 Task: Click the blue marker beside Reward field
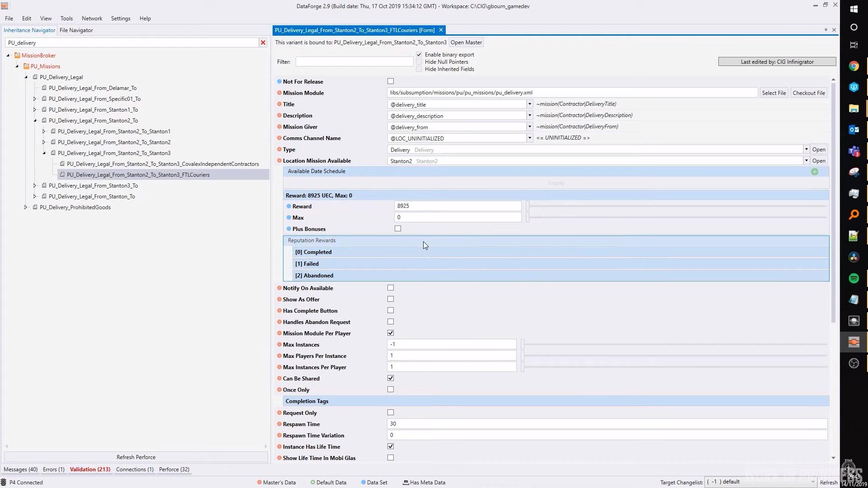pos(289,206)
